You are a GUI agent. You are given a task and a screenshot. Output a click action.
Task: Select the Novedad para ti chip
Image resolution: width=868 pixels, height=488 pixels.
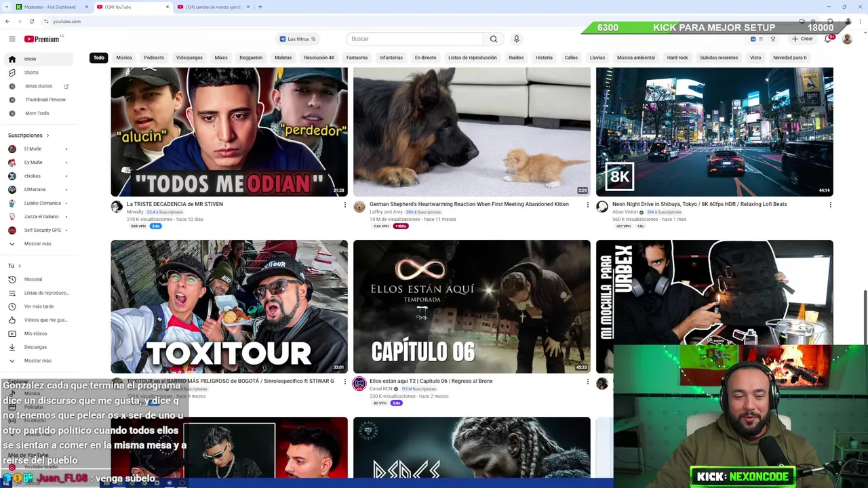pyautogui.click(x=789, y=58)
